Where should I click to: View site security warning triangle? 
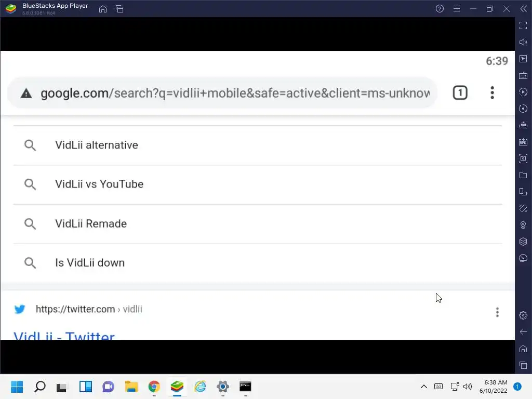coord(26,94)
